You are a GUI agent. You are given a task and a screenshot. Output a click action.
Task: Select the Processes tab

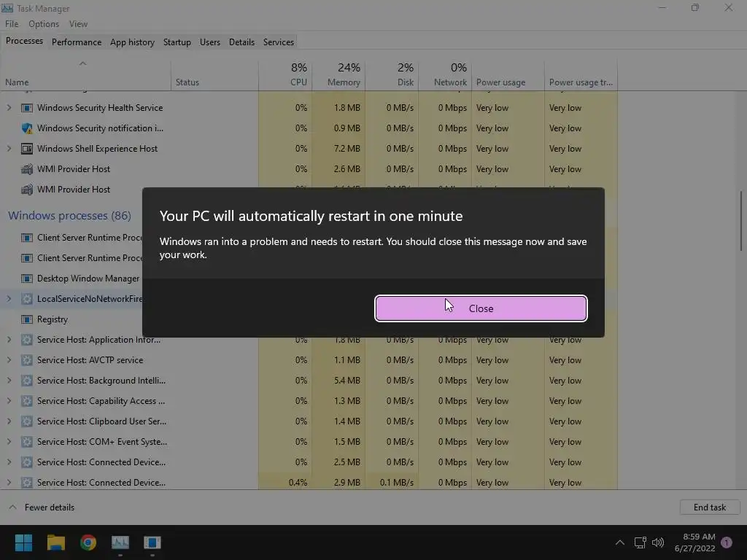click(24, 41)
